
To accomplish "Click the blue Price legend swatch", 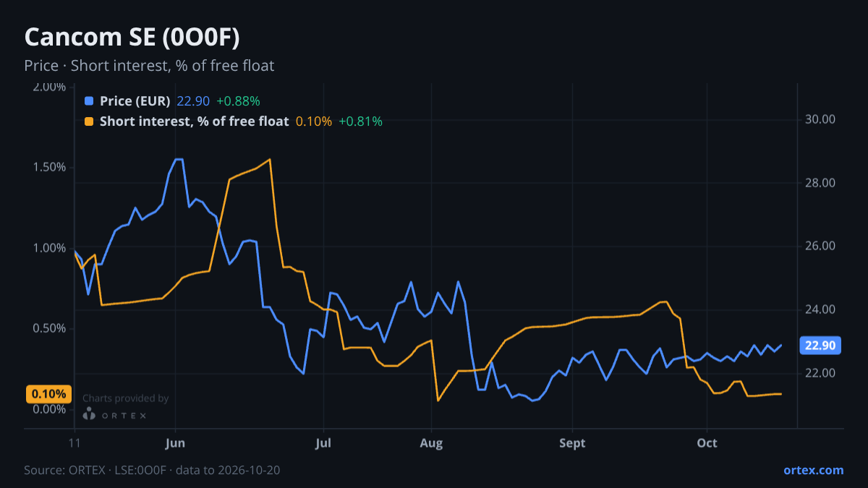I will click(x=89, y=101).
